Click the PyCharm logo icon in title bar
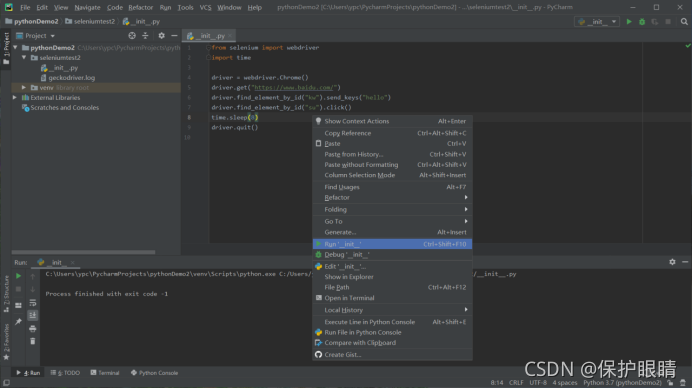 [8, 7]
